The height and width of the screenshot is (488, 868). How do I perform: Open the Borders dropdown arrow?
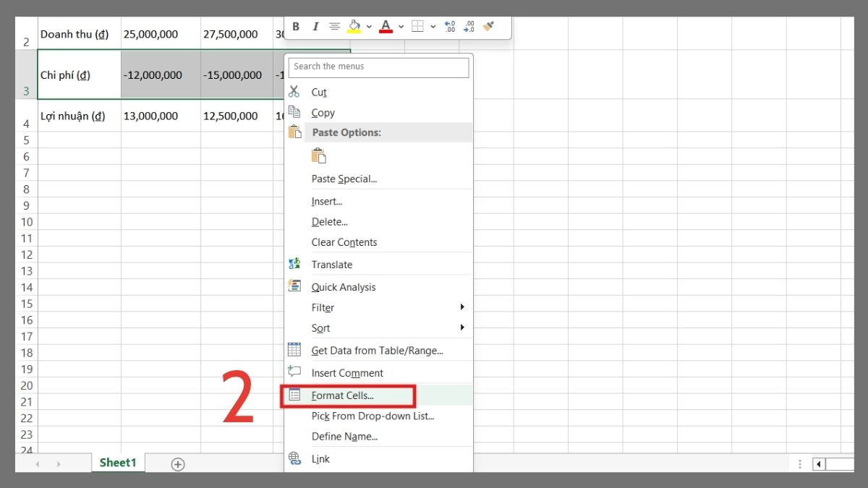click(x=433, y=27)
